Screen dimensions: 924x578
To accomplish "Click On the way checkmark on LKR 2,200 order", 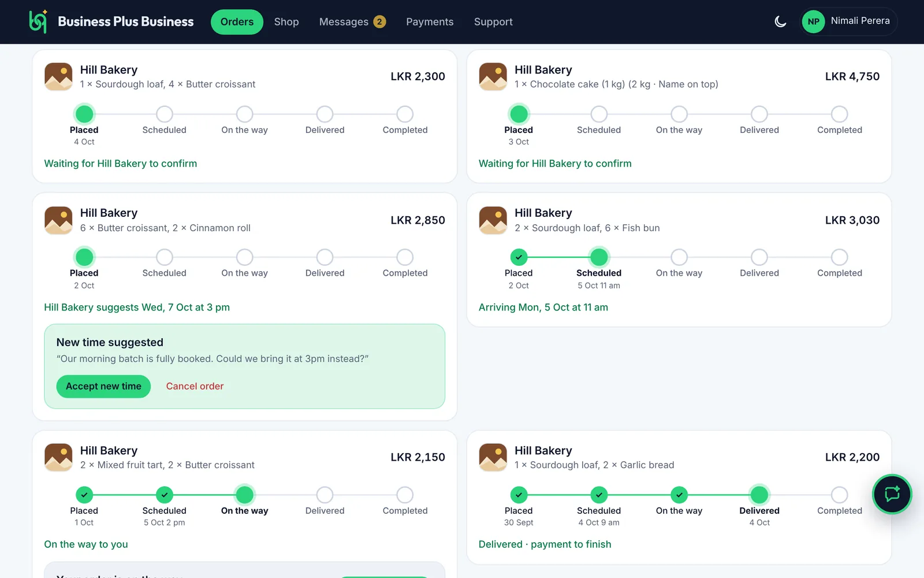I will [679, 495].
